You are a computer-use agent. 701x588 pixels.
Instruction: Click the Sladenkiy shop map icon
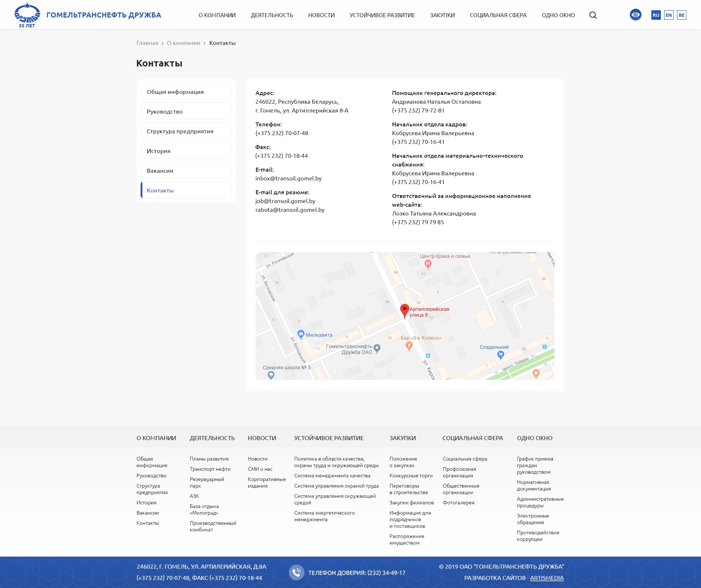point(501,354)
